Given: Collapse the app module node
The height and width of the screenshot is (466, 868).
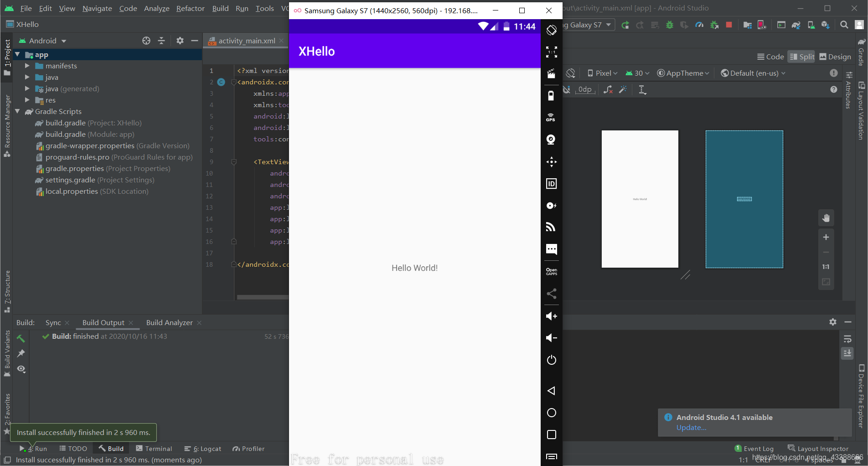Looking at the screenshot, I should (17, 54).
